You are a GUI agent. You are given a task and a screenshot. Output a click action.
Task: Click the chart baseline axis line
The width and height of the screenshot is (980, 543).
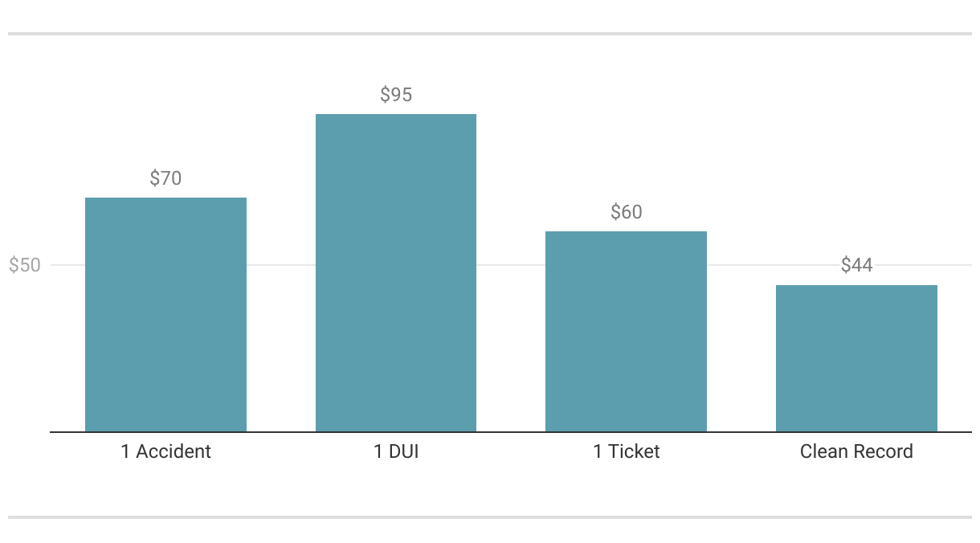pyautogui.click(x=511, y=432)
